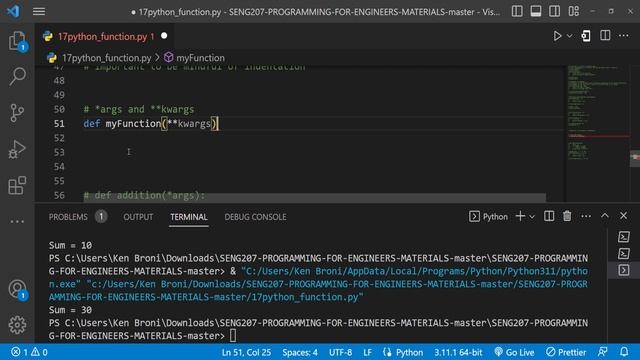Image resolution: width=640 pixels, height=360 pixels.
Task: Change indentation via Spaces: 4
Action: coord(300,352)
